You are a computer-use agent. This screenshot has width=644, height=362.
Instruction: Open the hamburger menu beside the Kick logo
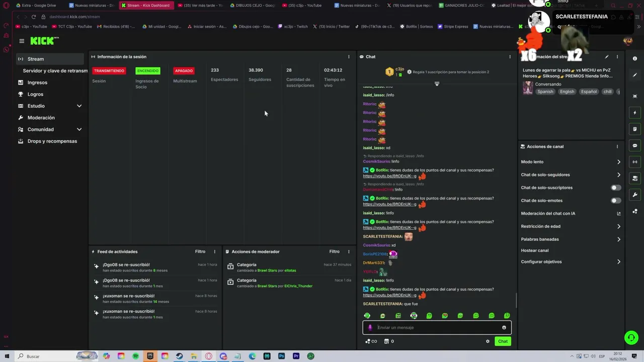22,41
